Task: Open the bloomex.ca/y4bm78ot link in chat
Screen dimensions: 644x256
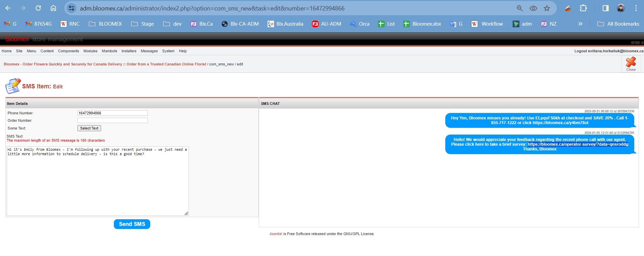Action: click(560, 123)
